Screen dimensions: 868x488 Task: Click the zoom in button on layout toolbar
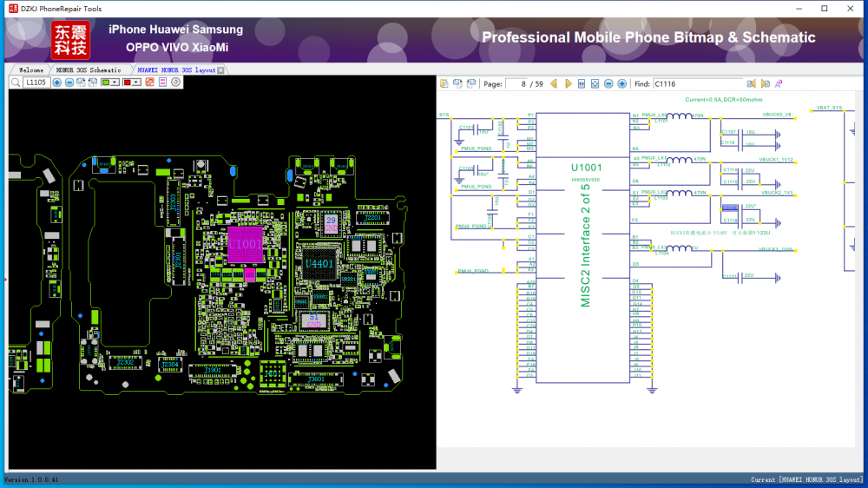click(x=57, y=82)
